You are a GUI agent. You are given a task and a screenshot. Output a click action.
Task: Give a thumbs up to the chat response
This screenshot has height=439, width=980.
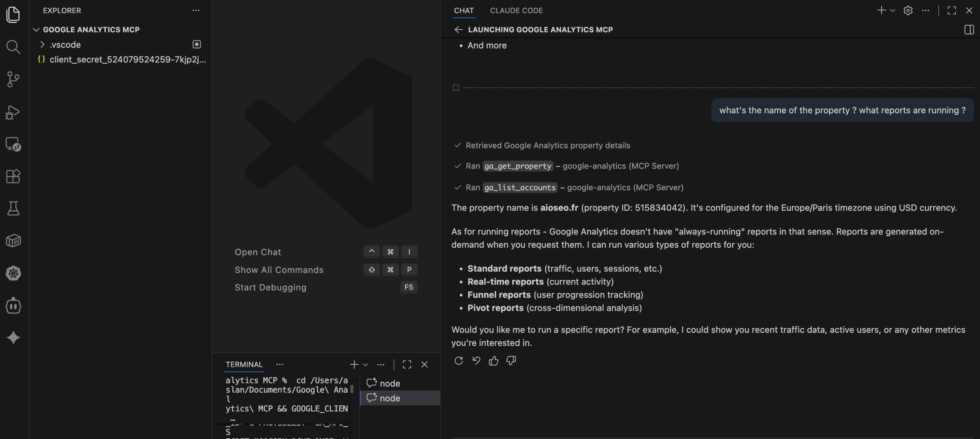pyautogui.click(x=493, y=360)
